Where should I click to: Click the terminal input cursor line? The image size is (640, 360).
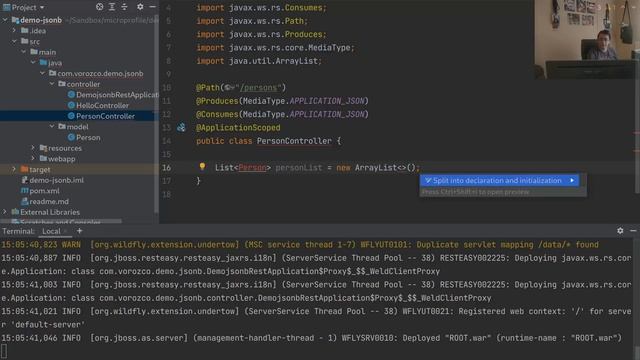coord(4,351)
